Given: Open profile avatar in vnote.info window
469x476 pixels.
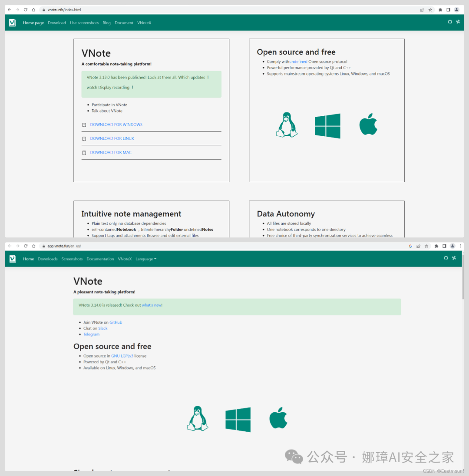Looking at the screenshot, I should [456, 10].
